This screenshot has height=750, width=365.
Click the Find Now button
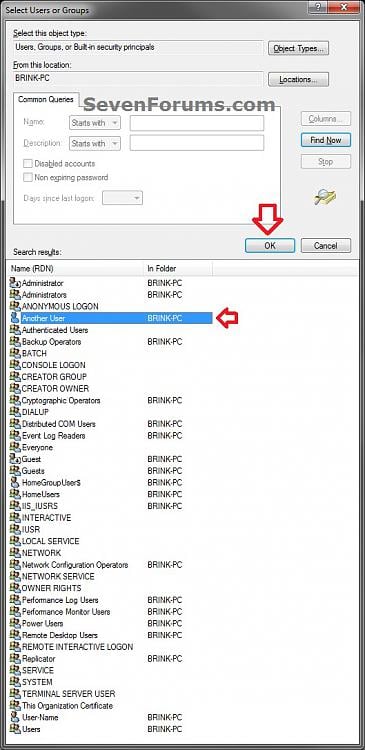(x=326, y=140)
